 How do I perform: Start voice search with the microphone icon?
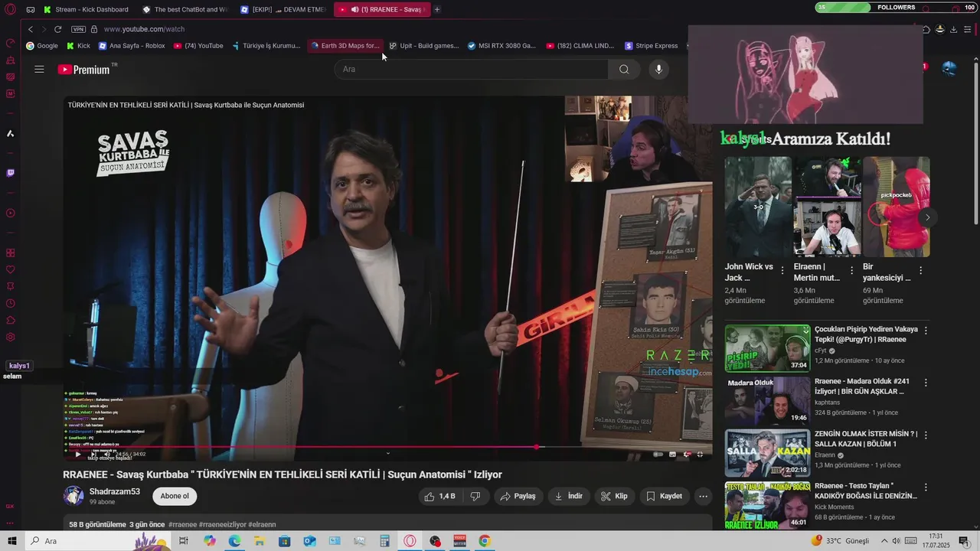tap(658, 69)
